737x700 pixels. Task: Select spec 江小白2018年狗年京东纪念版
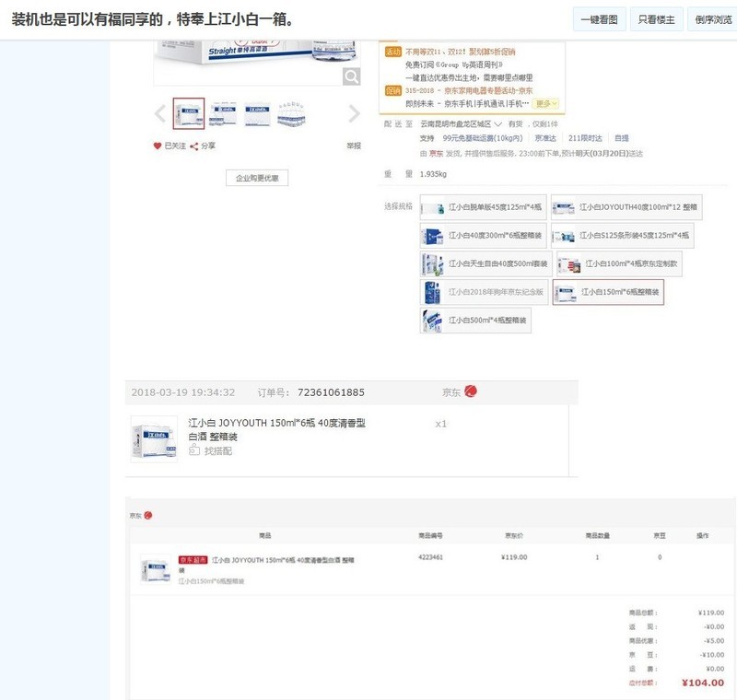485,292
